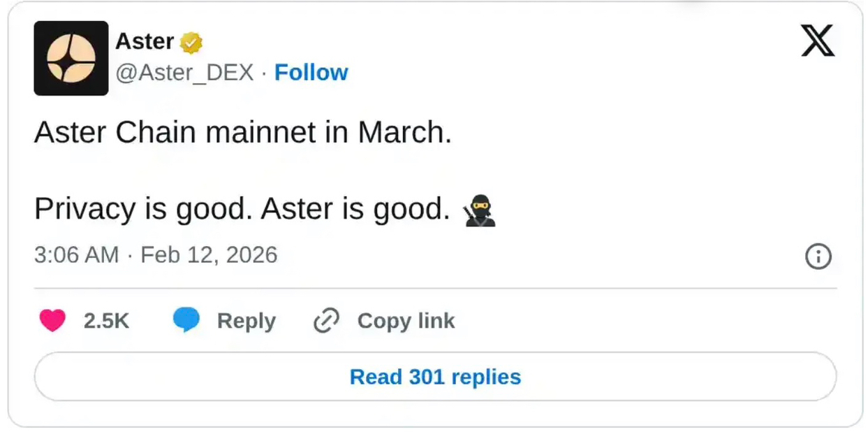Open the @Aster_DEX handle link

pos(184,73)
